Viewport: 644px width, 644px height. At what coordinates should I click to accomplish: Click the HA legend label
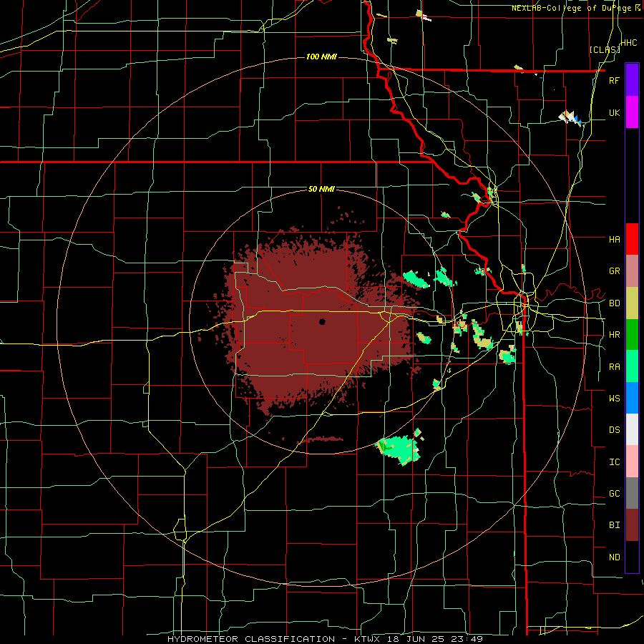click(614, 240)
